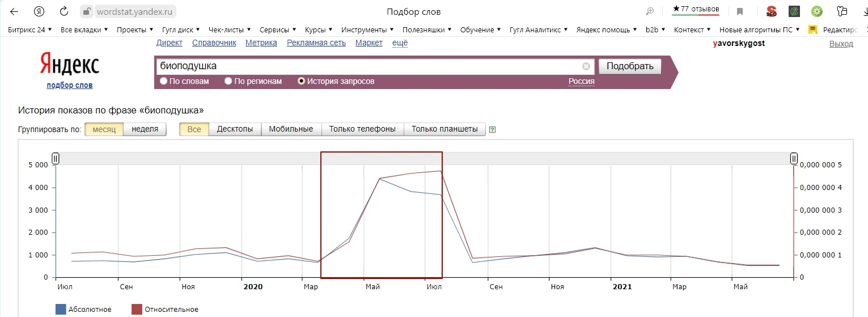Clear the search field with the X icon
The width and height of the screenshot is (868, 317).
point(586,66)
